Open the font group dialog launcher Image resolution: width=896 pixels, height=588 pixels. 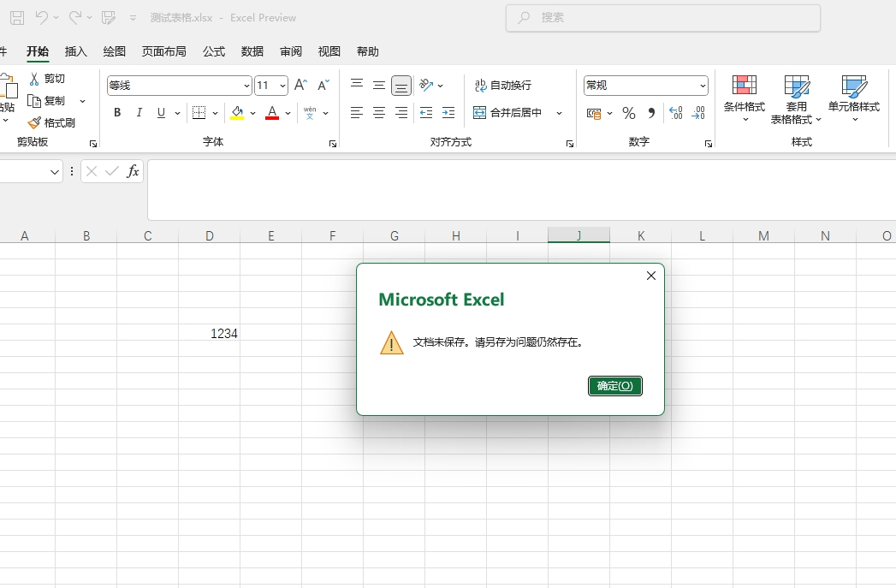[x=333, y=144]
